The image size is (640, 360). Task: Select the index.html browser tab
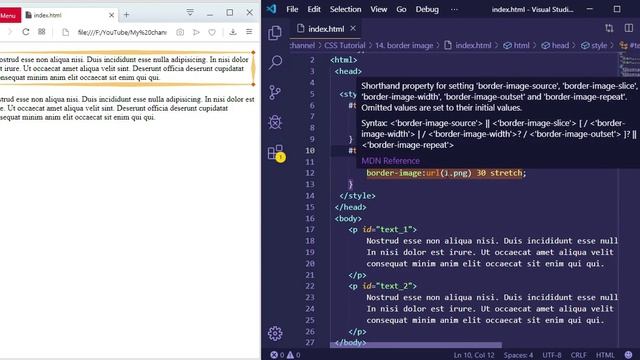click(69, 15)
